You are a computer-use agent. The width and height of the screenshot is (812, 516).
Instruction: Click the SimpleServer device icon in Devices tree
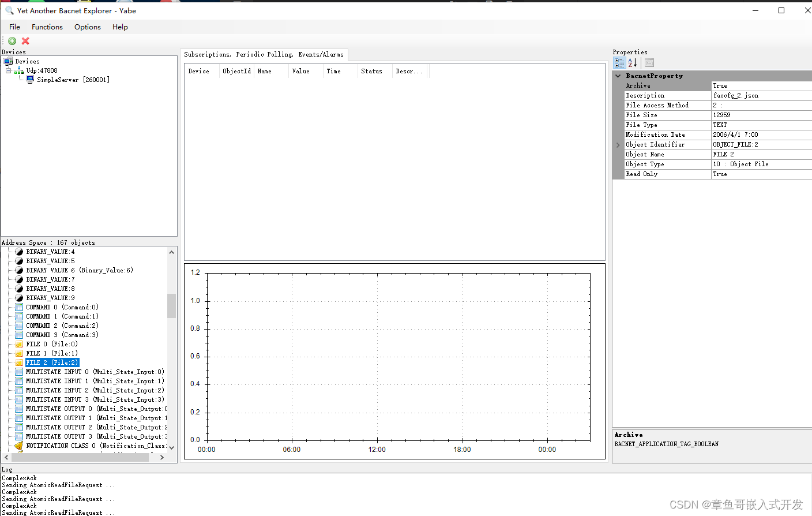(30, 79)
